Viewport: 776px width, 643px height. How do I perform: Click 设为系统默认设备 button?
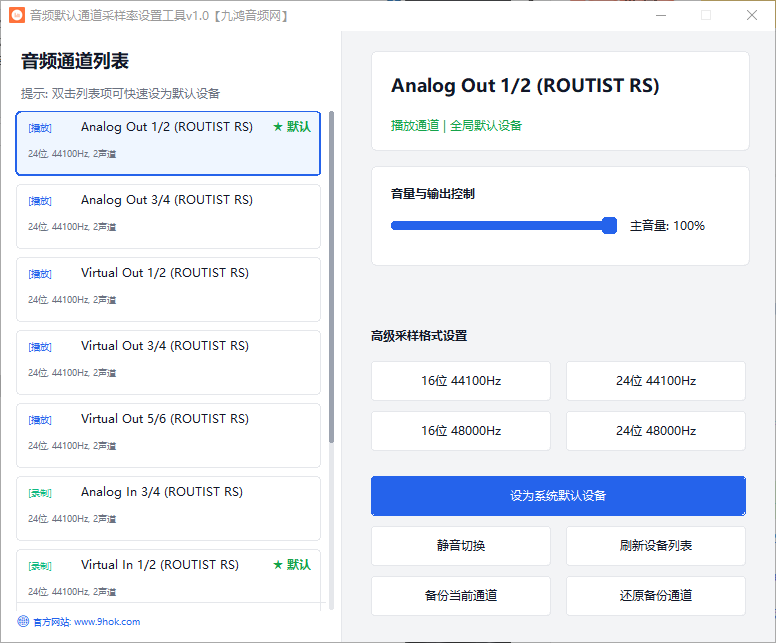pyautogui.click(x=558, y=496)
